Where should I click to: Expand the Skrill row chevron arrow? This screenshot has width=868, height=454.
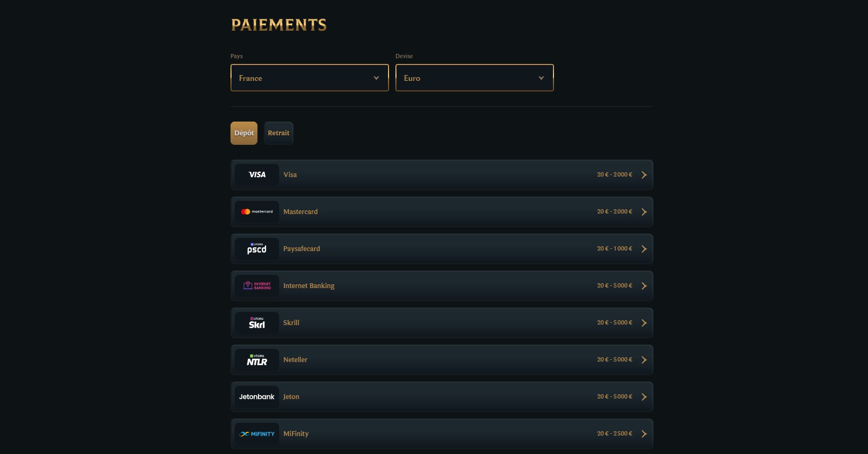[x=644, y=323]
